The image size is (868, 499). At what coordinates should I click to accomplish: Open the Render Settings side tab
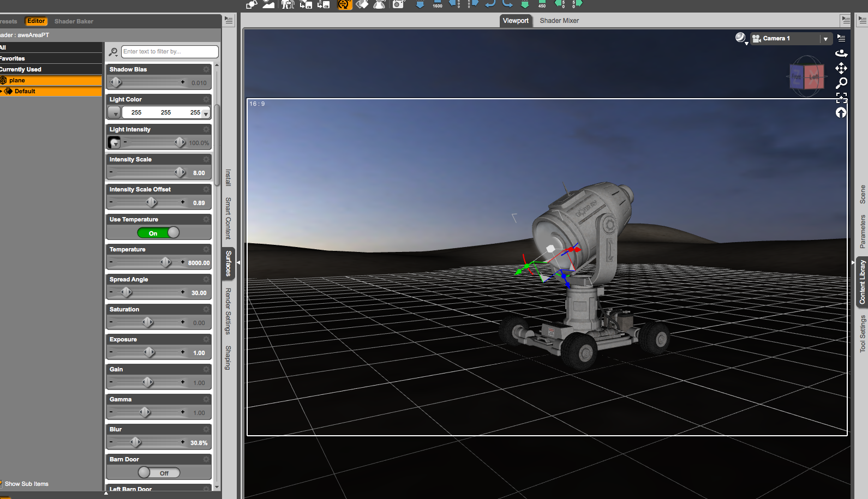229,311
